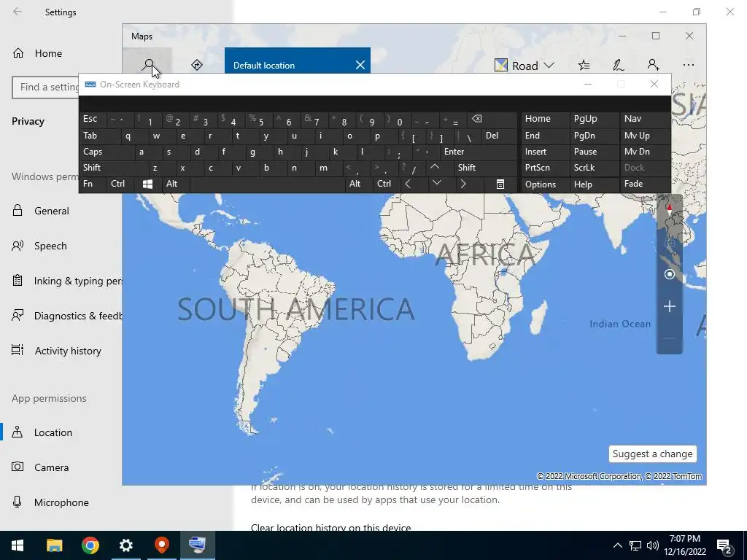This screenshot has height=560, width=747.
Task: Switch to Maps via taskbar icon
Action: click(161, 545)
